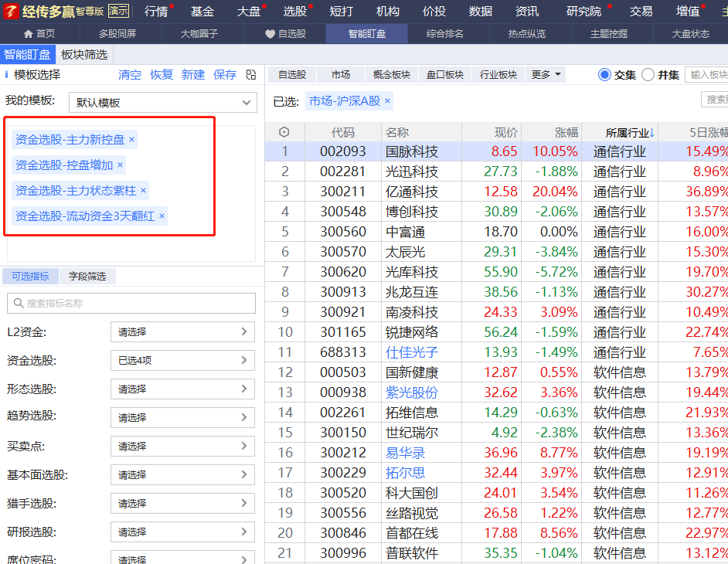
Task: Open 我的模板 默认模板 dropdown
Action: (162, 103)
